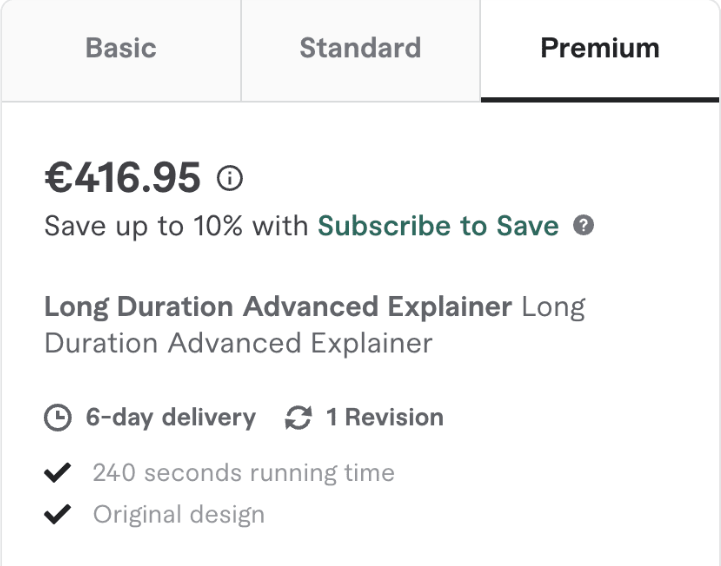Image resolution: width=721 pixels, height=566 pixels.
Task: Click checkmark beside 240 seconds running time
Action: pos(58,472)
